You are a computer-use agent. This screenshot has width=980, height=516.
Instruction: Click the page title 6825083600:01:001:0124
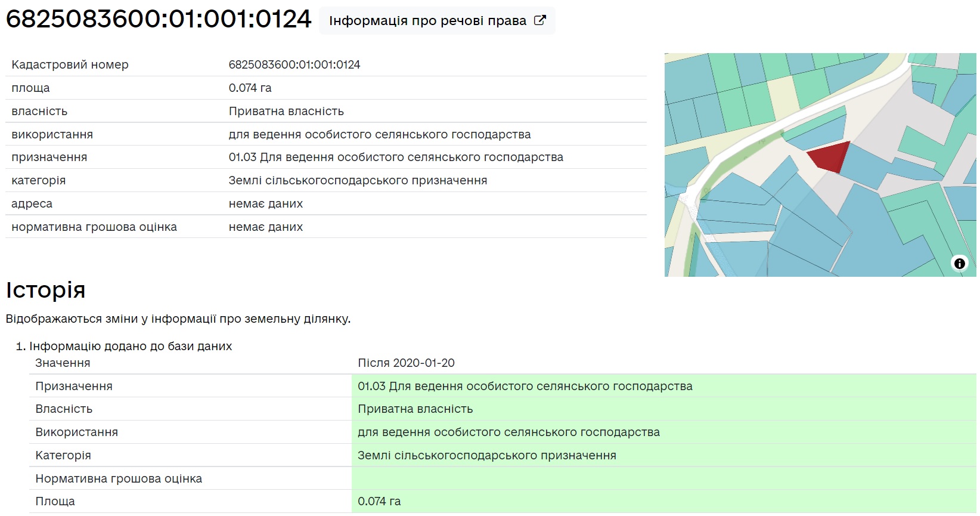pyautogui.click(x=159, y=20)
